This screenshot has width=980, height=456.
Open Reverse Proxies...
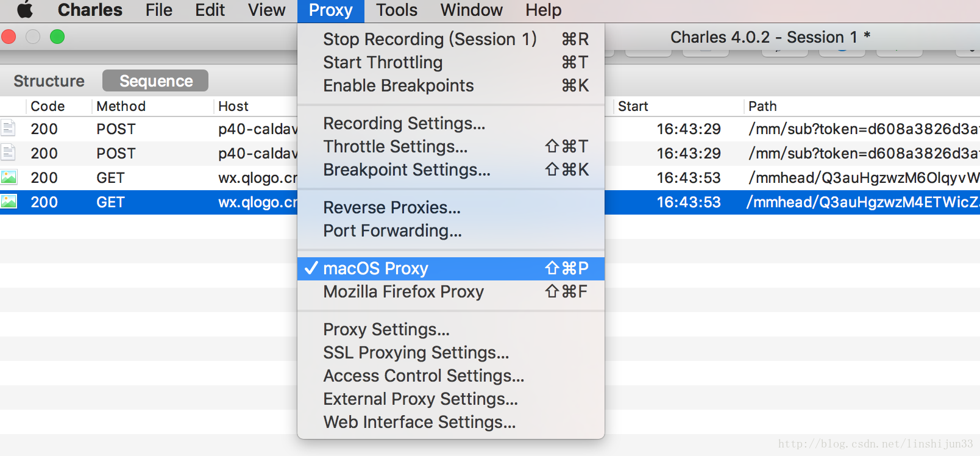(x=451, y=207)
